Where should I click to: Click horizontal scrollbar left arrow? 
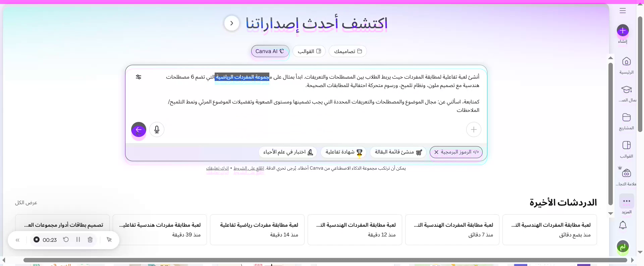tap(4, 260)
